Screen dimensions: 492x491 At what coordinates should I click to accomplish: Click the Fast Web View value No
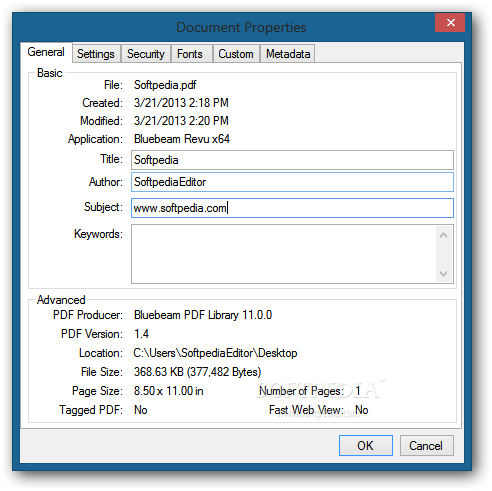[x=362, y=410]
